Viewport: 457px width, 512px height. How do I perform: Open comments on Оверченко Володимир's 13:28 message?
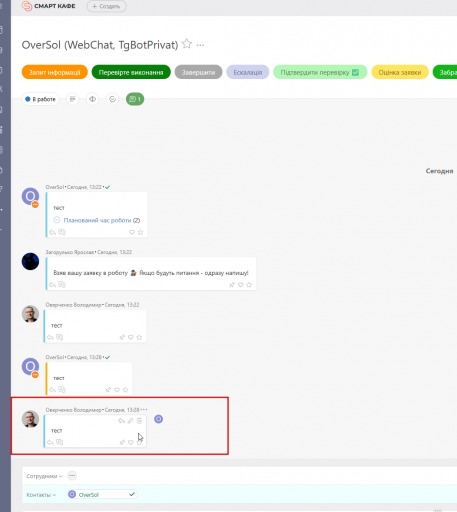tap(59, 442)
